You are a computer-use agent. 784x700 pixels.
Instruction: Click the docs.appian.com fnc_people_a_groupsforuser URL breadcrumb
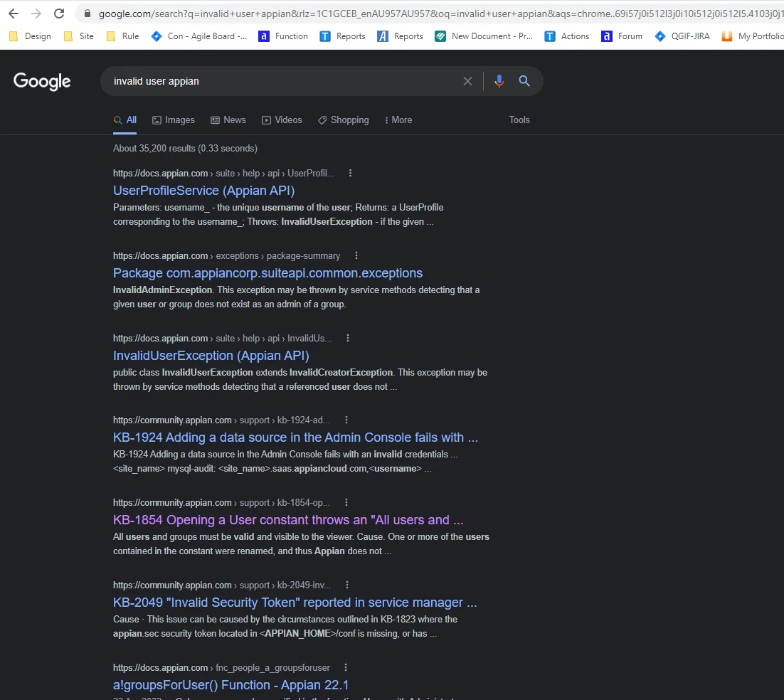221,667
